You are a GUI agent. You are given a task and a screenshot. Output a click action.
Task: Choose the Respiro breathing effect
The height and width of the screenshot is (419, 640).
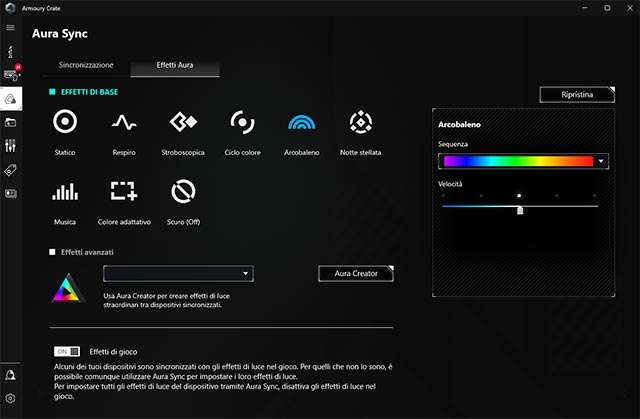pos(124,122)
